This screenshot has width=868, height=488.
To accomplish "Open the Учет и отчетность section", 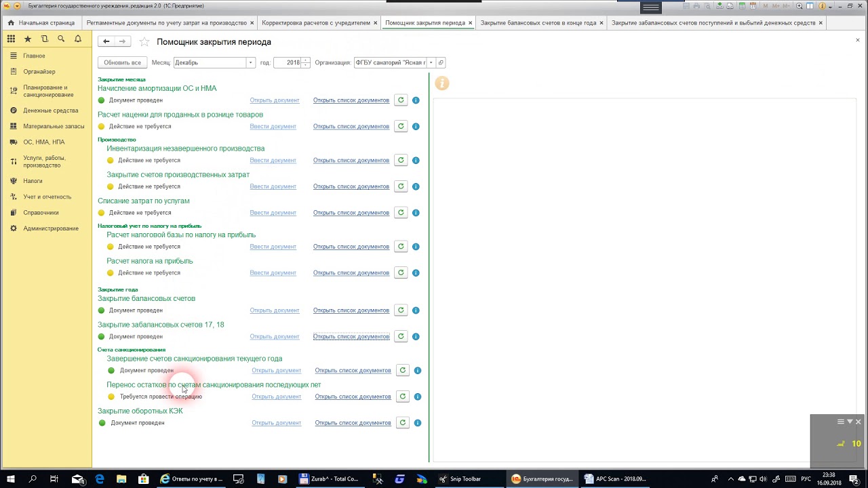I will point(47,197).
